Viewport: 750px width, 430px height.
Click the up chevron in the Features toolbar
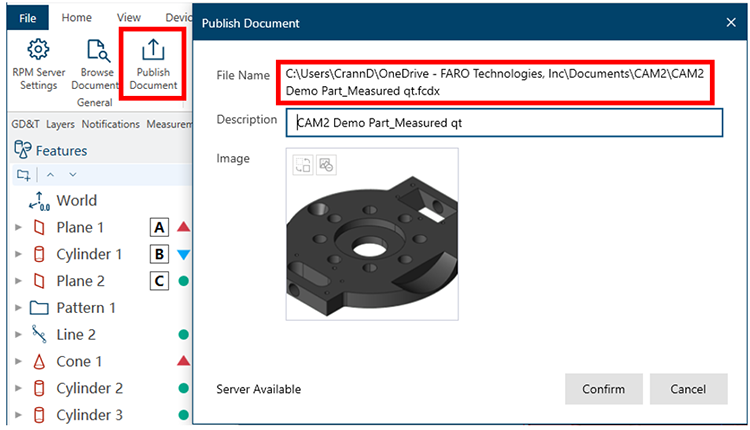pos(51,175)
